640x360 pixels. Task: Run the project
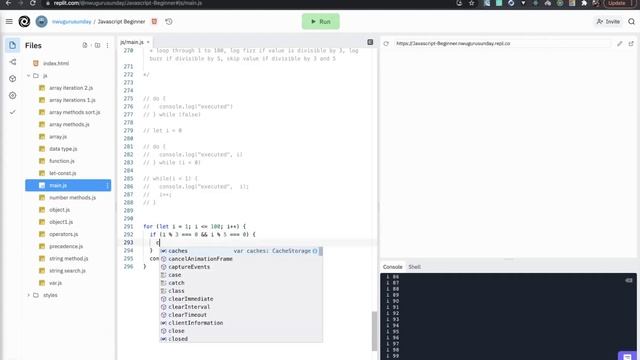[x=321, y=22]
